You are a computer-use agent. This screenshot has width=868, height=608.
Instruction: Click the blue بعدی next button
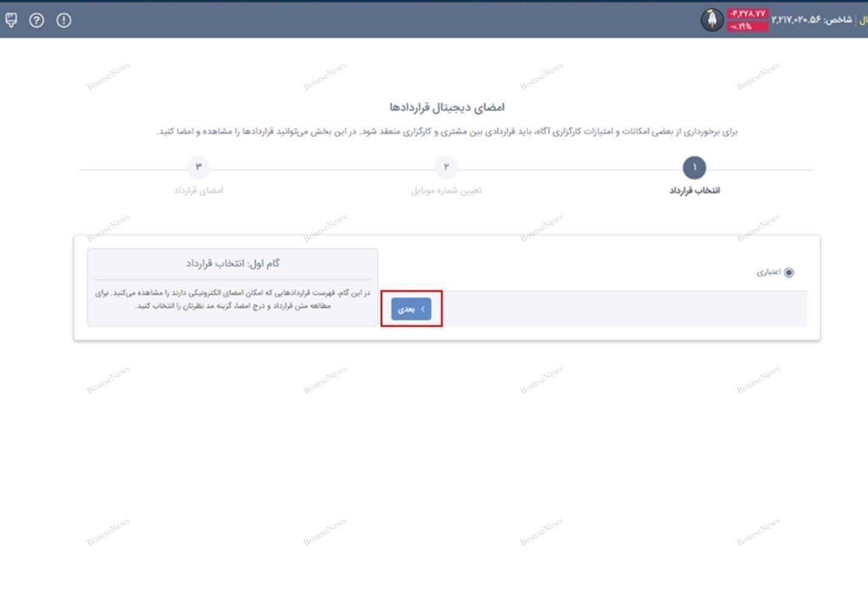point(411,309)
